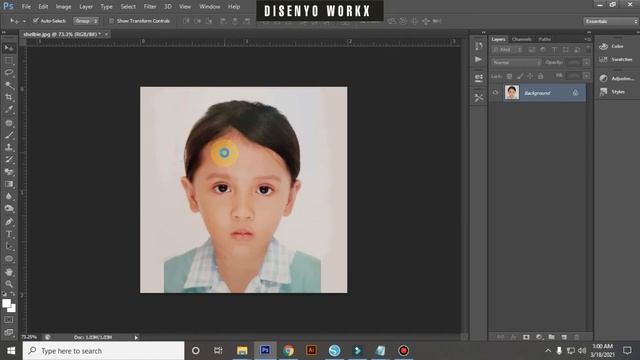Open the layer Opacity dropdown arrow
The height and width of the screenshot is (360, 640).
(587, 62)
